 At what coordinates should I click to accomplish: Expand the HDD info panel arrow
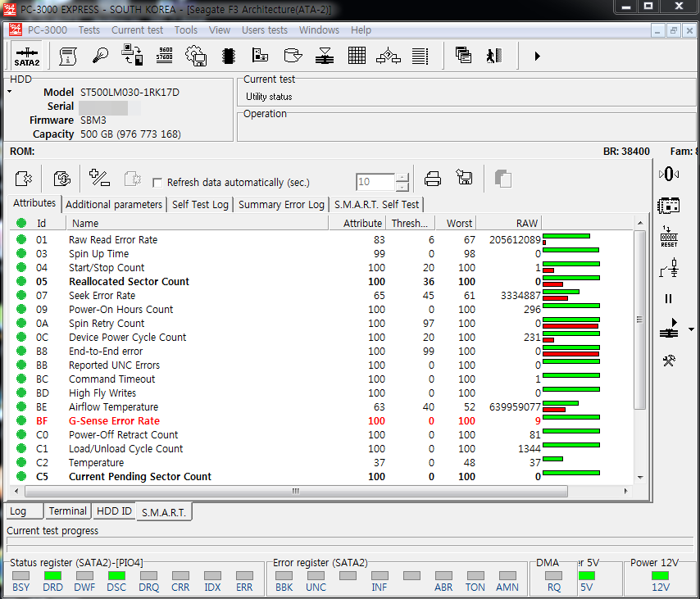(9, 92)
